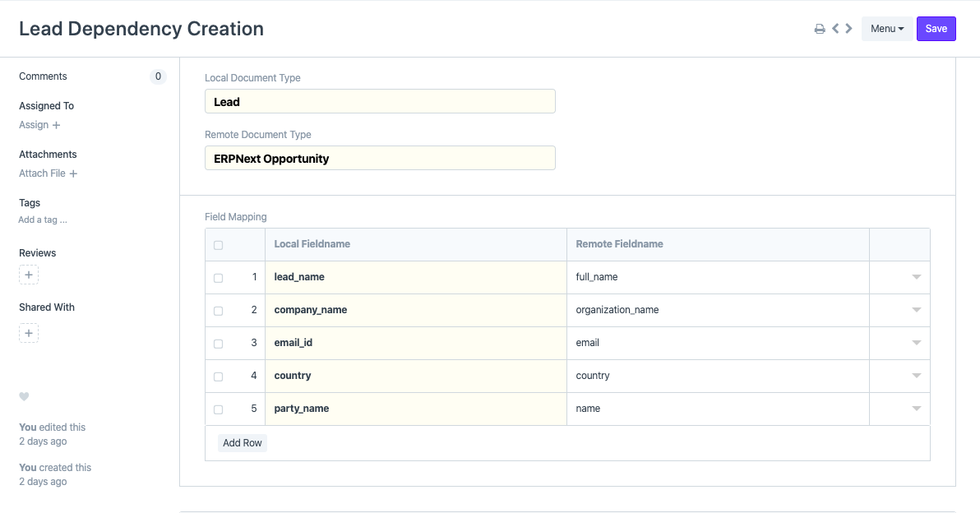Open the row options dropdown beside full_name
980x513 pixels.
click(x=916, y=277)
